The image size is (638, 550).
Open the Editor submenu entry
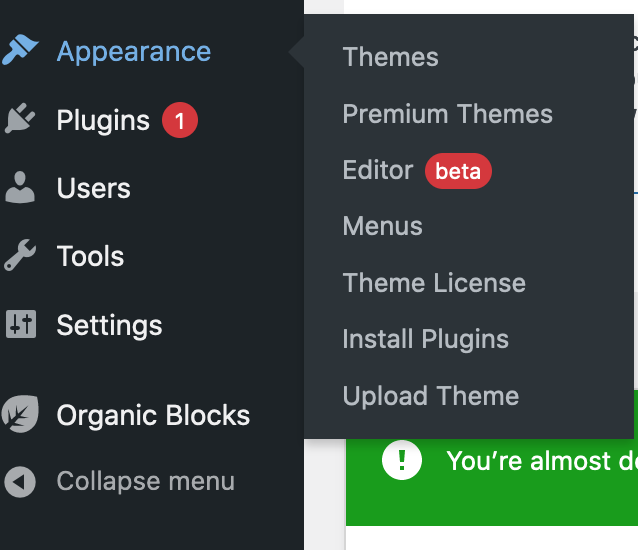pyautogui.click(x=378, y=170)
